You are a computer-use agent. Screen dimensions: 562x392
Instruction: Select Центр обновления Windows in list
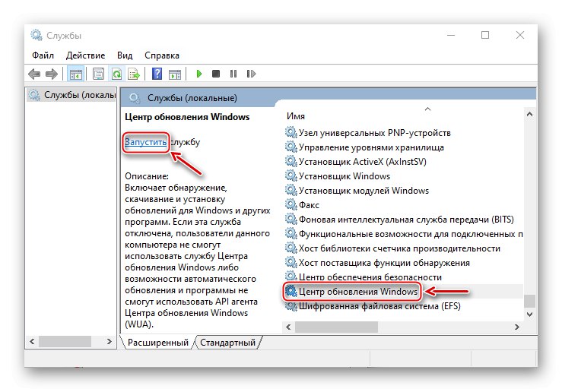(358, 292)
